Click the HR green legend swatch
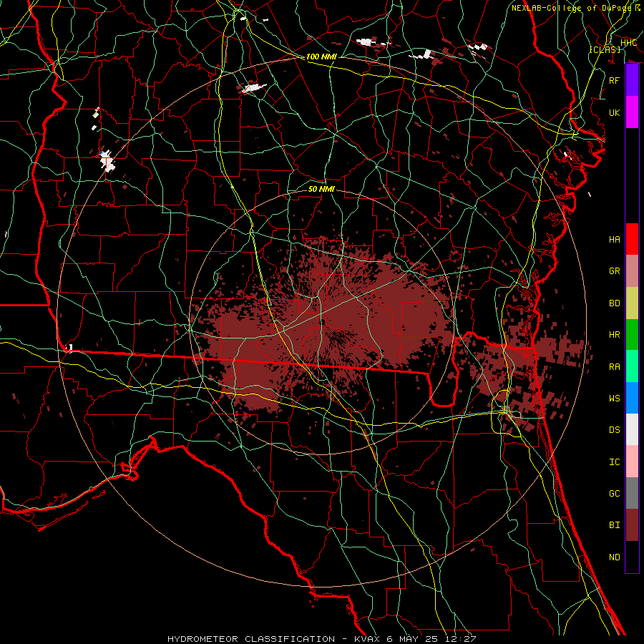 point(632,335)
